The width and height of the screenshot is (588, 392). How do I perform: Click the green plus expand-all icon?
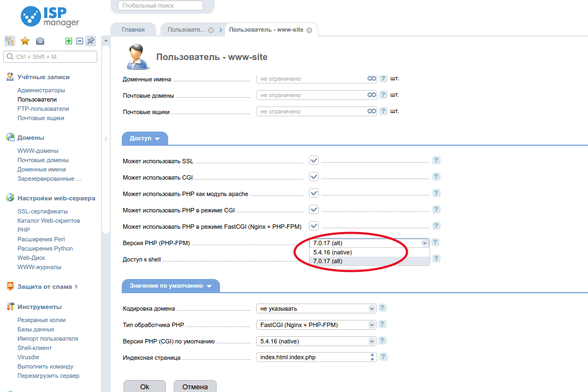[69, 40]
